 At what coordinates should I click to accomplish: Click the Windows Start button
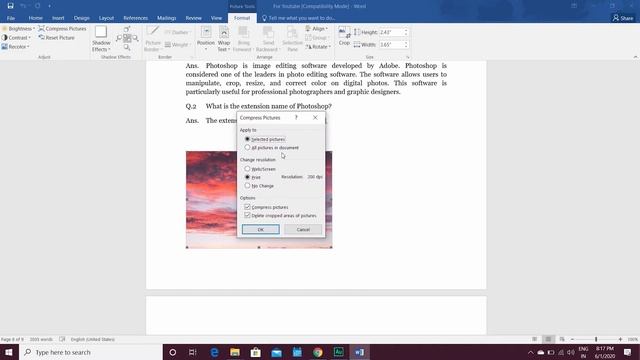[9, 352]
